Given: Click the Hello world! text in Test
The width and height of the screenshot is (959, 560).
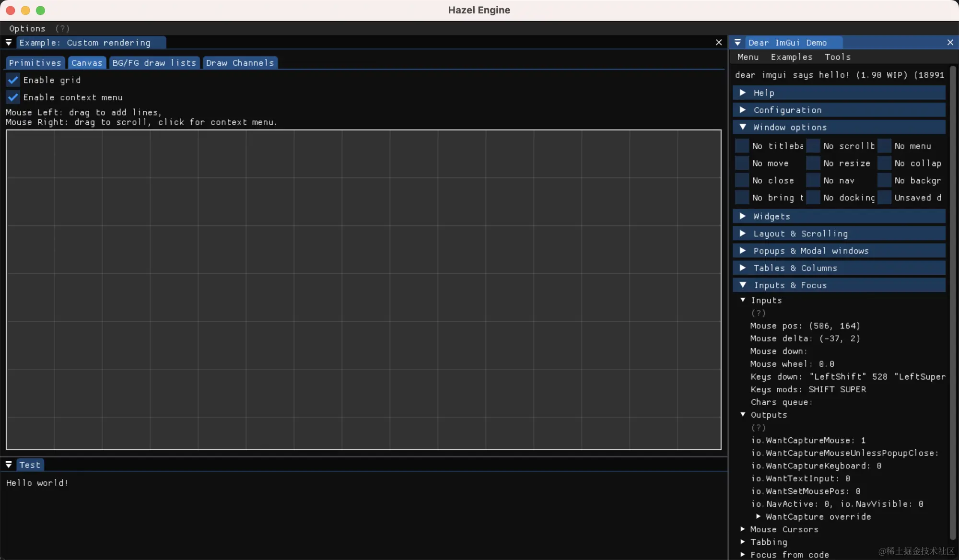Looking at the screenshot, I should [37, 483].
